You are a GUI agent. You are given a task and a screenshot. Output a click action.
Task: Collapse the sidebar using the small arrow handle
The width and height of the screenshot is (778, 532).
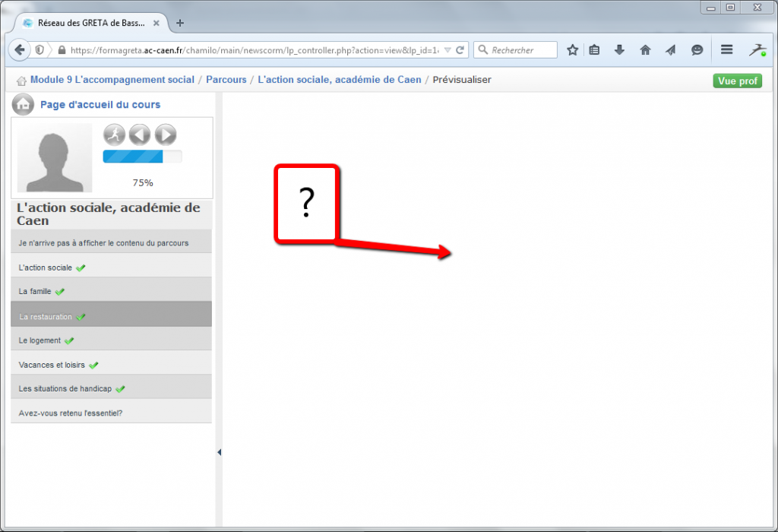tap(219, 452)
